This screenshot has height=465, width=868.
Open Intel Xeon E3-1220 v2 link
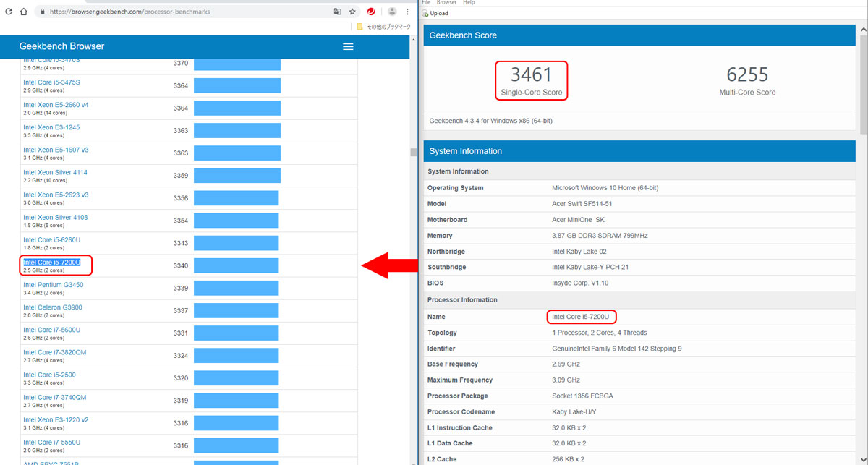[56, 419]
